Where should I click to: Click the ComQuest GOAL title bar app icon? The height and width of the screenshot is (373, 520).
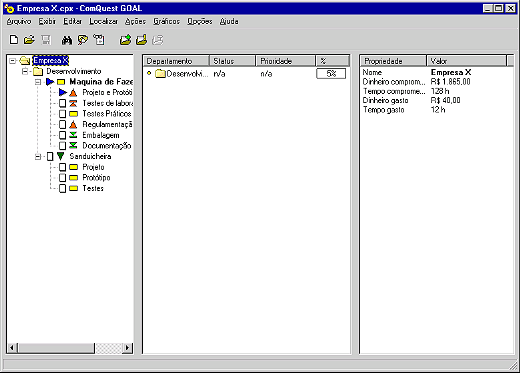pos(9,8)
